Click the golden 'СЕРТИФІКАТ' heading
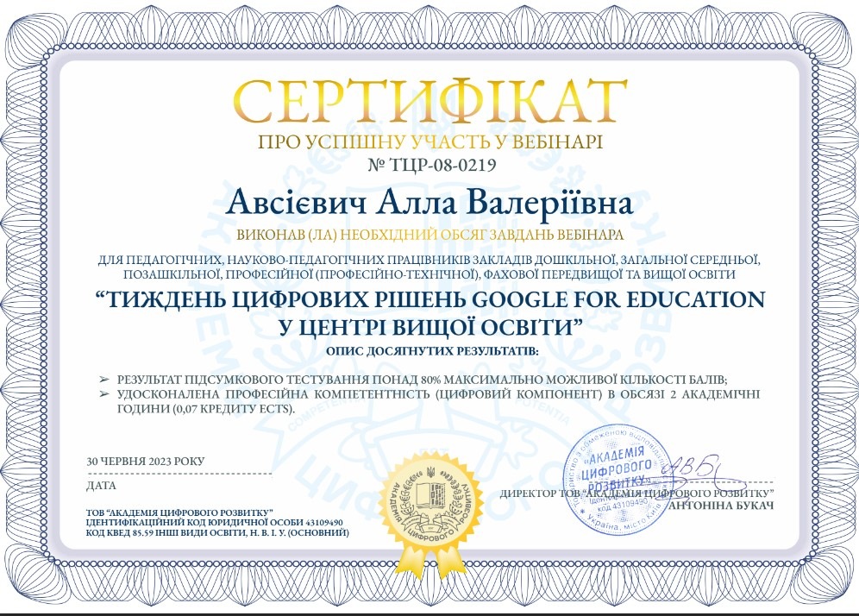This screenshot has height=616, width=859. pyautogui.click(x=430, y=103)
